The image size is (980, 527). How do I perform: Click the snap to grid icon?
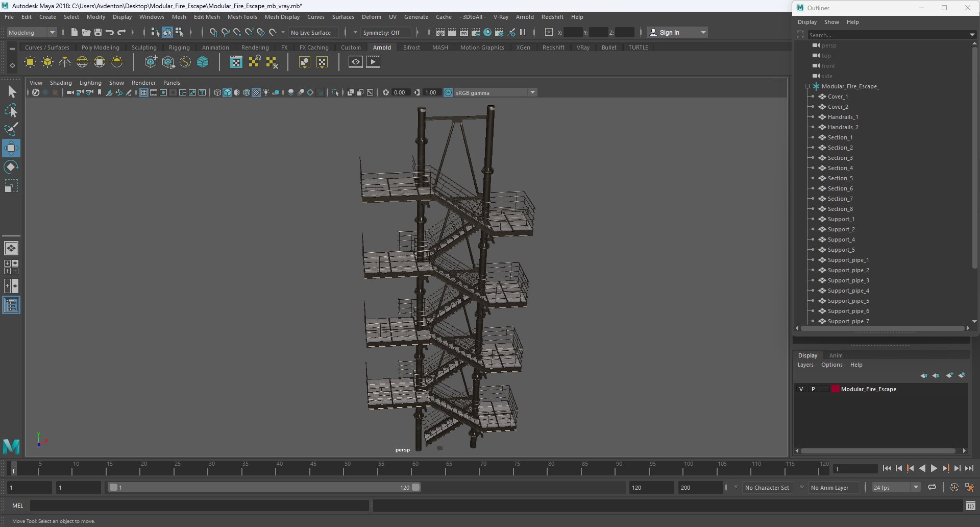(214, 32)
